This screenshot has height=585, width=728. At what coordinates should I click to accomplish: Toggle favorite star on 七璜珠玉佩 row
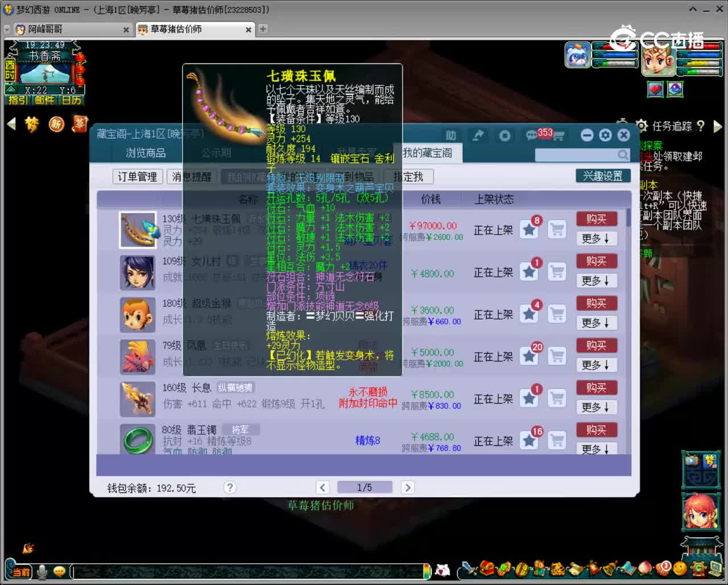529,230
